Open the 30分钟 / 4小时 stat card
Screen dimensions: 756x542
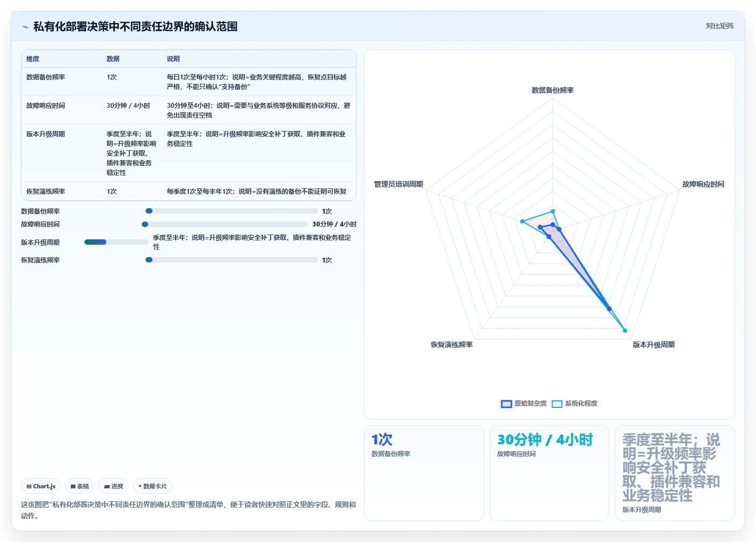[549, 473]
